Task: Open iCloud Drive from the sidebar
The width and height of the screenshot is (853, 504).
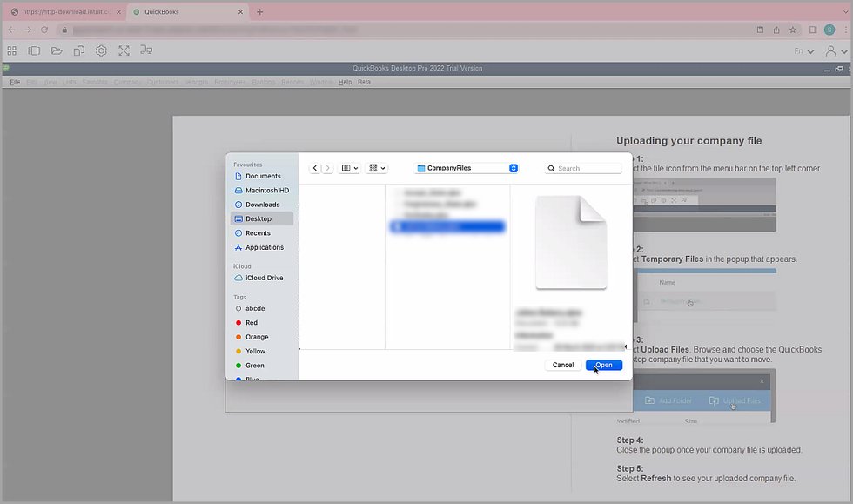Action: point(264,278)
